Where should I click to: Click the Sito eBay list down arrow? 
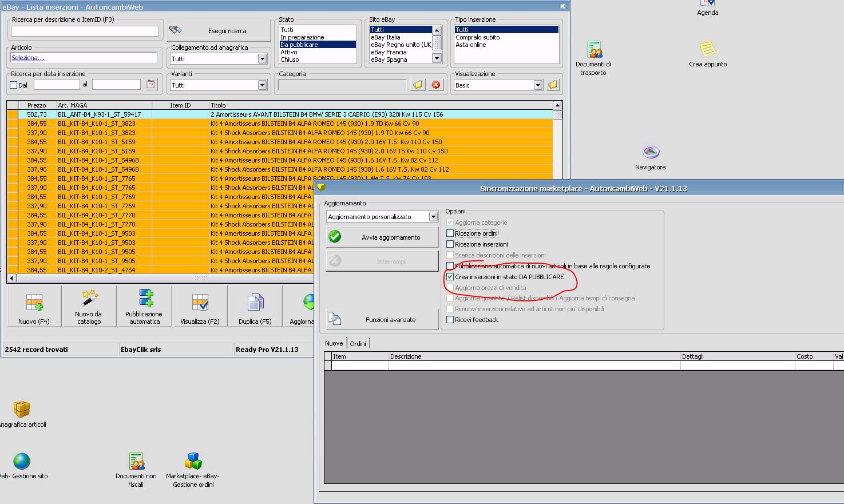click(x=437, y=58)
